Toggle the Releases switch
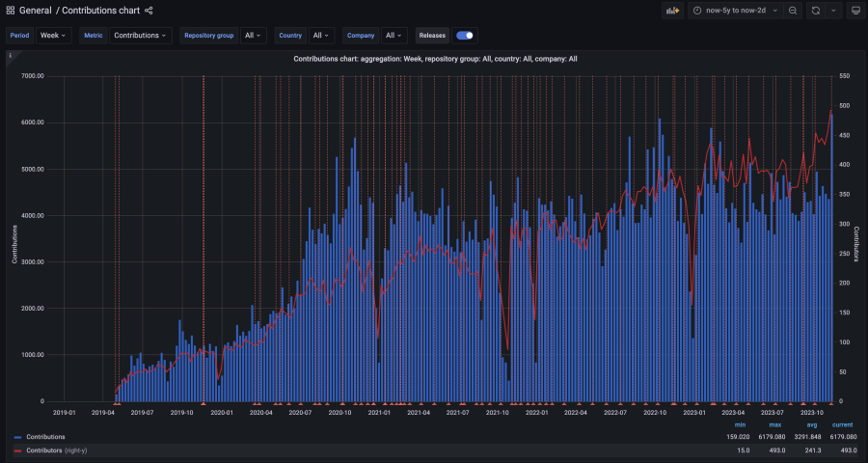This screenshot has width=868, height=463. tap(465, 36)
